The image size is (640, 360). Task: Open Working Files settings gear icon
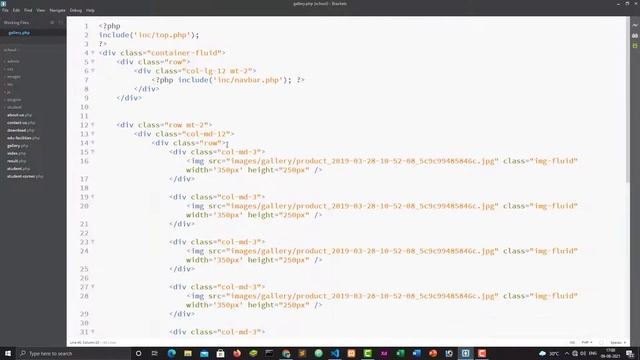point(52,23)
